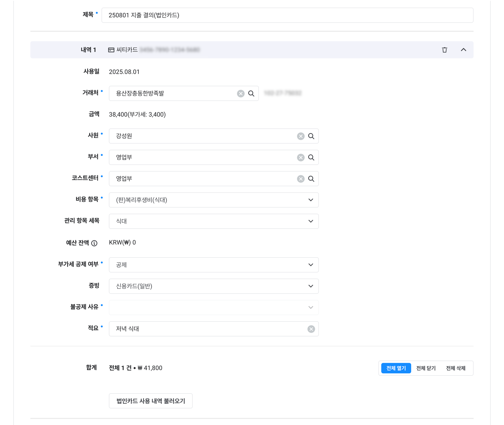Show 예산 잔액 info tooltip
504x425 pixels.
pos(94,243)
